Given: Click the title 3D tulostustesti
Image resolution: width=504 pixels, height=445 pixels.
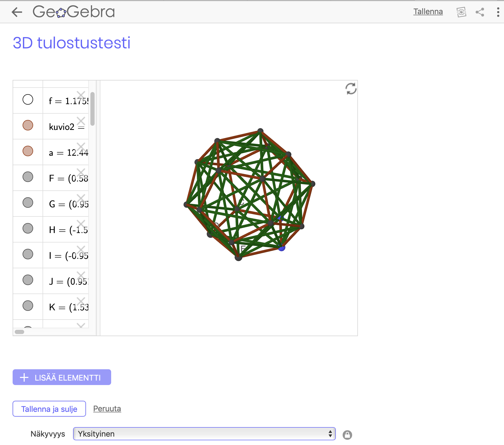Looking at the screenshot, I should coord(71,43).
